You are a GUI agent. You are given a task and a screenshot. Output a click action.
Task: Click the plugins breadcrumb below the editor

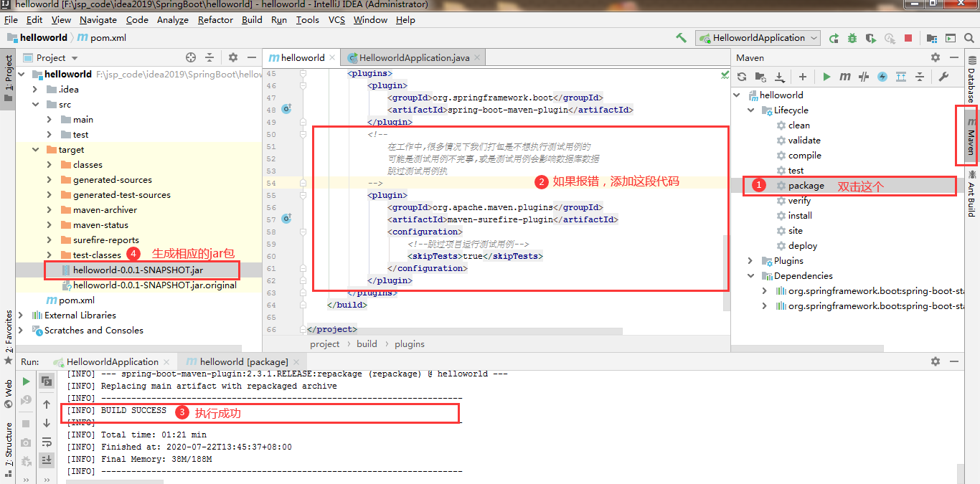pos(410,344)
